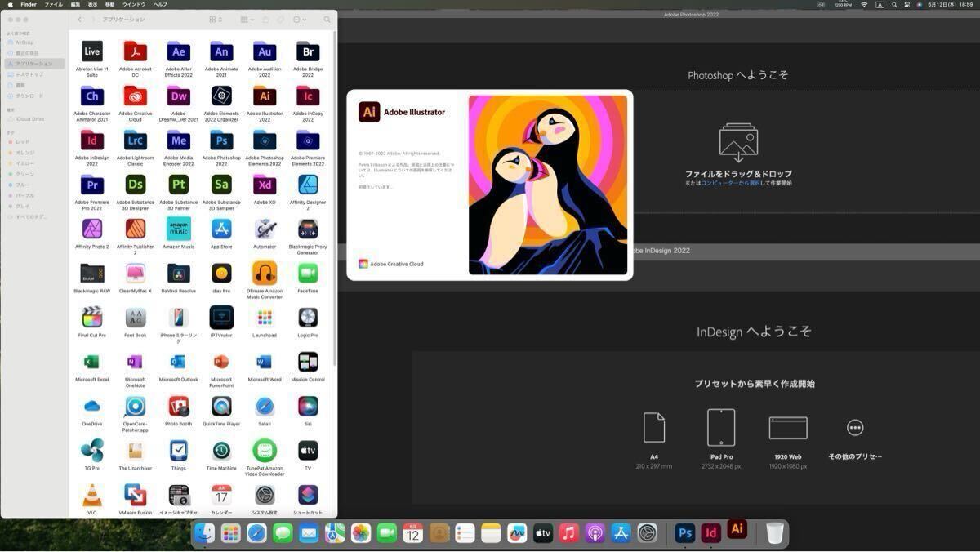Open the 表示 menu

click(x=92, y=4)
